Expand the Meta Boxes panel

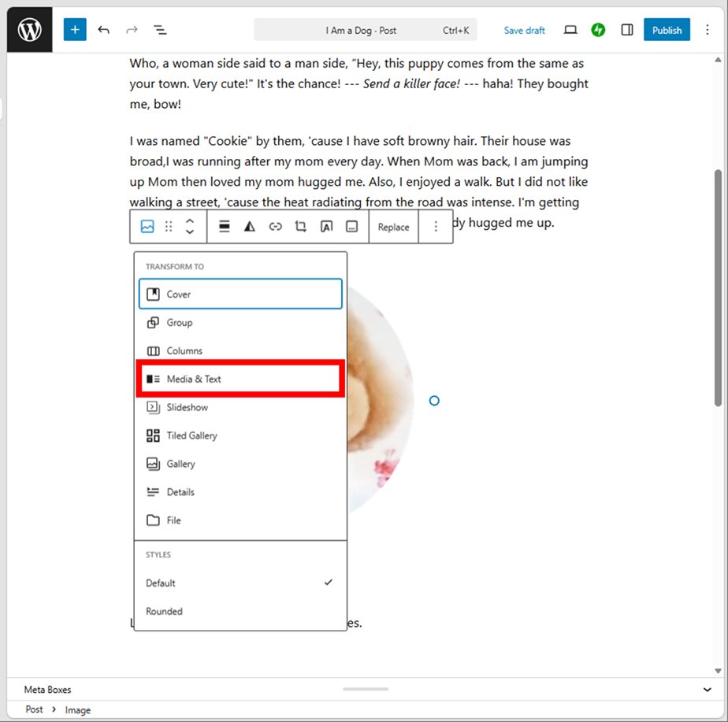[707, 690]
